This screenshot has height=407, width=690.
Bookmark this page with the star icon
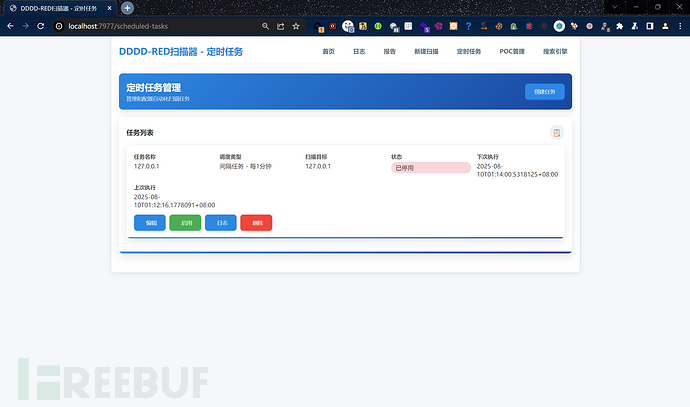click(295, 26)
